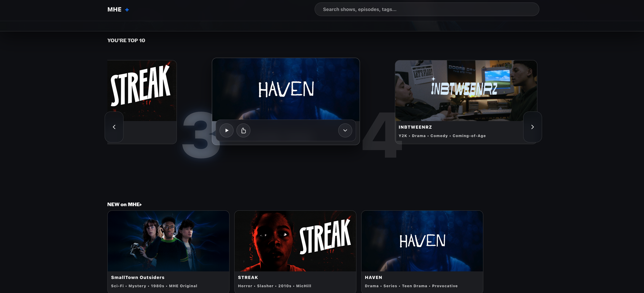Click the MHE logo
The height and width of the screenshot is (293, 644).
114,10
